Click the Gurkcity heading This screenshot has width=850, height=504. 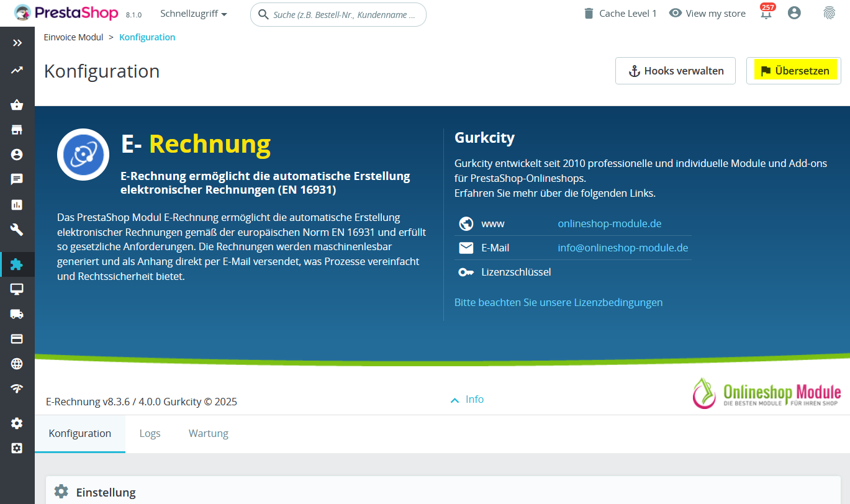(x=484, y=137)
